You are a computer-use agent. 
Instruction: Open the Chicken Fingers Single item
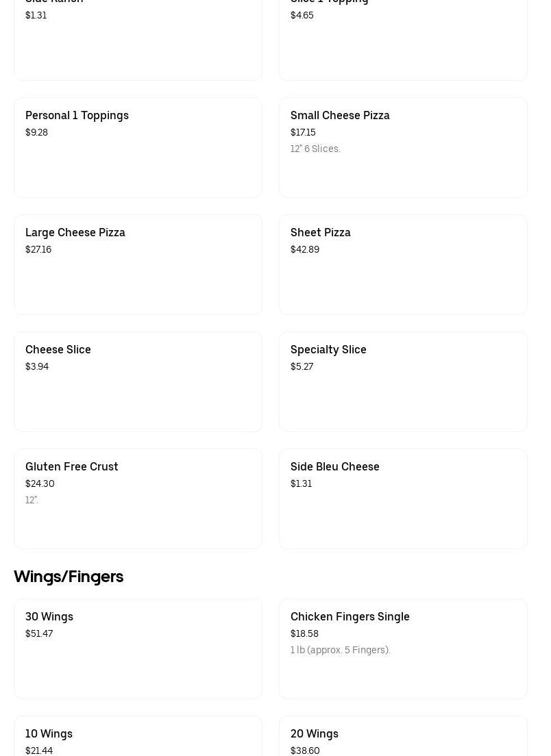403,648
